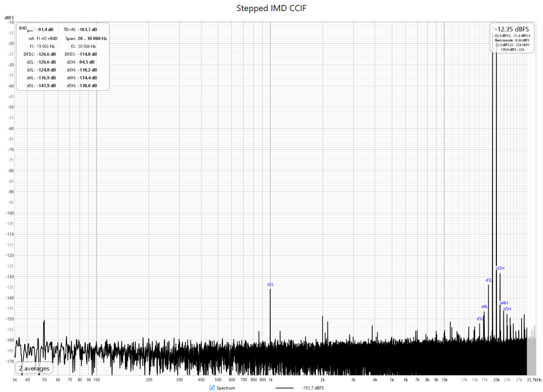The height and width of the screenshot is (392, 543).
Task: Click the d4H marker label
Action: click(504, 303)
